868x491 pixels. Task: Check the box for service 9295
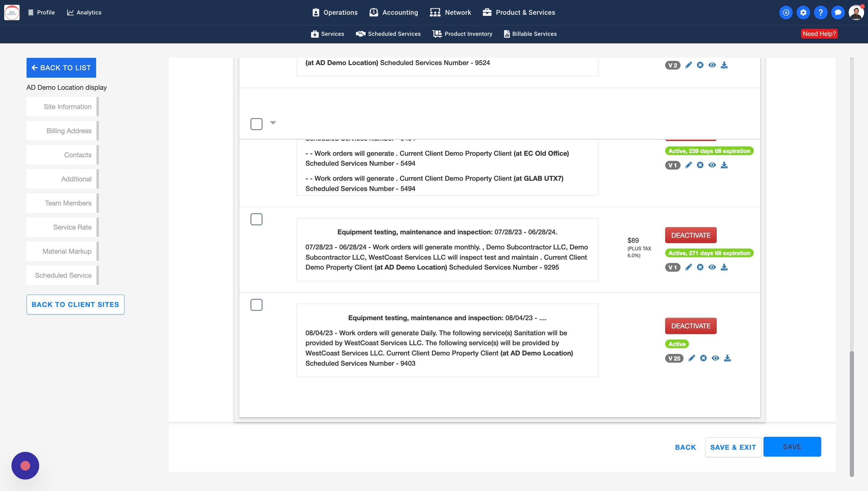256,220
